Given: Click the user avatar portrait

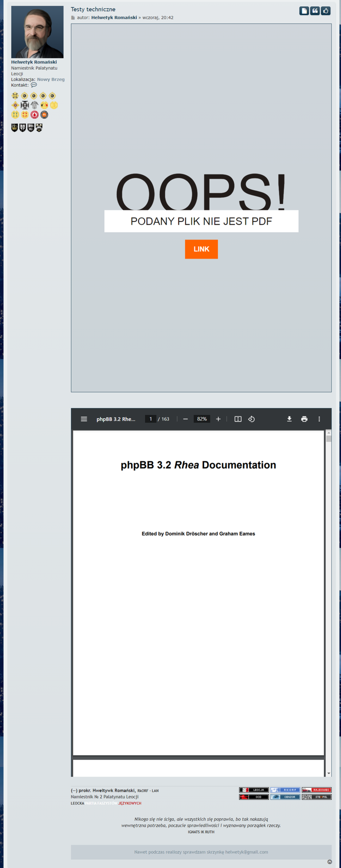Looking at the screenshot, I should point(37,32).
